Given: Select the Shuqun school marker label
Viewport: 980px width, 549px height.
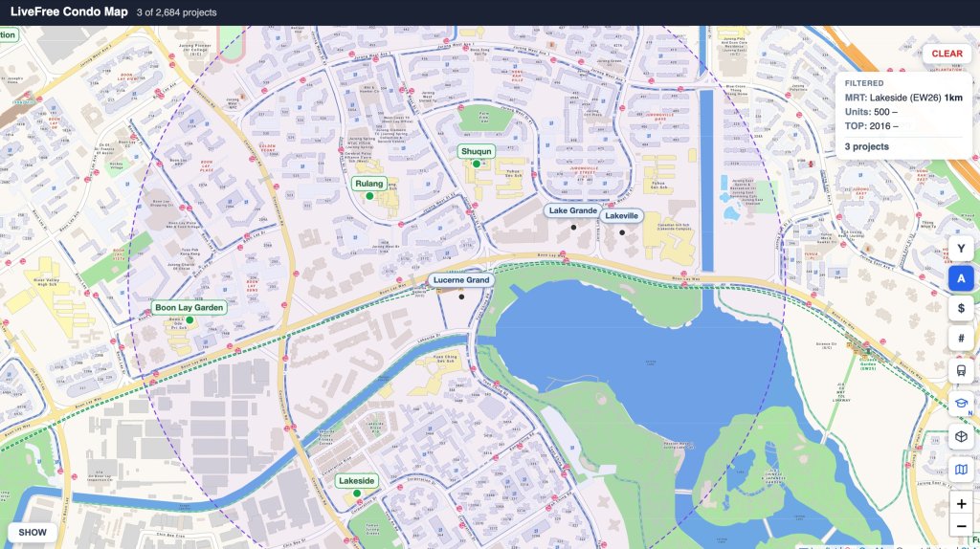Looking at the screenshot, I should [x=477, y=151].
